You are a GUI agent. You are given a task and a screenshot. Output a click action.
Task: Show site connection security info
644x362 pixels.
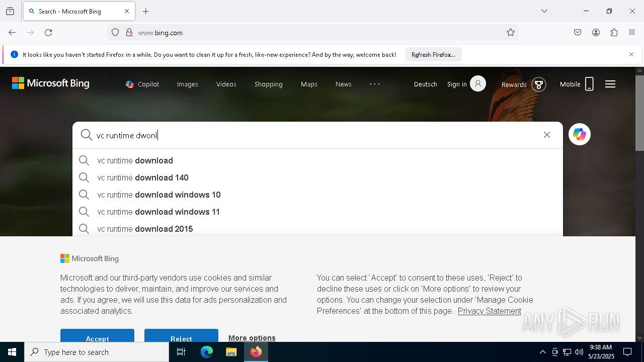(x=129, y=33)
